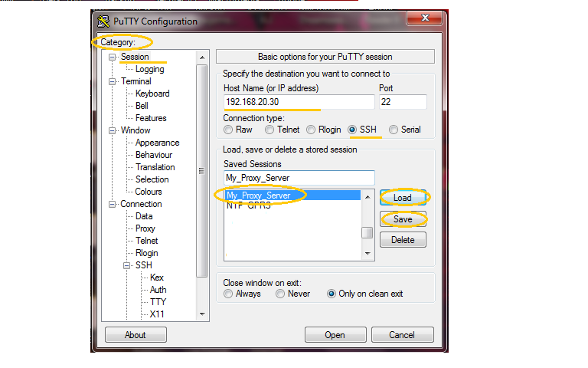The image size is (588, 368).
Task: Click sessions list scroll down arrow
Action: (x=367, y=254)
